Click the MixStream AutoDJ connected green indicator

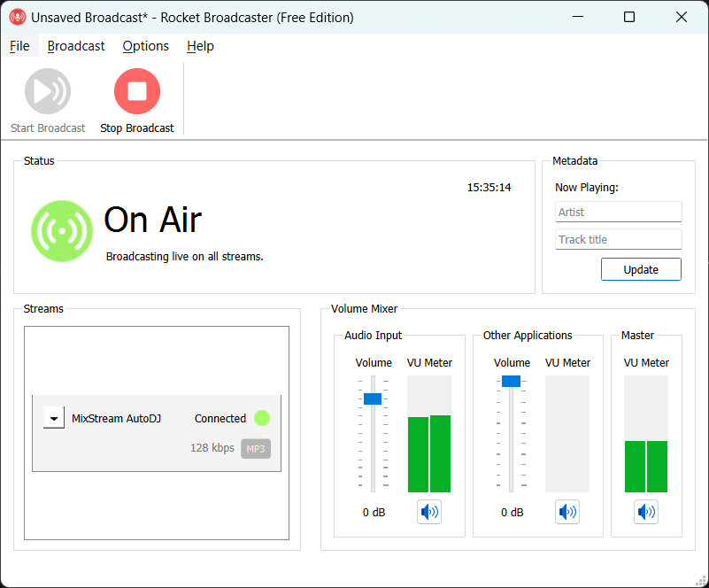click(262, 418)
